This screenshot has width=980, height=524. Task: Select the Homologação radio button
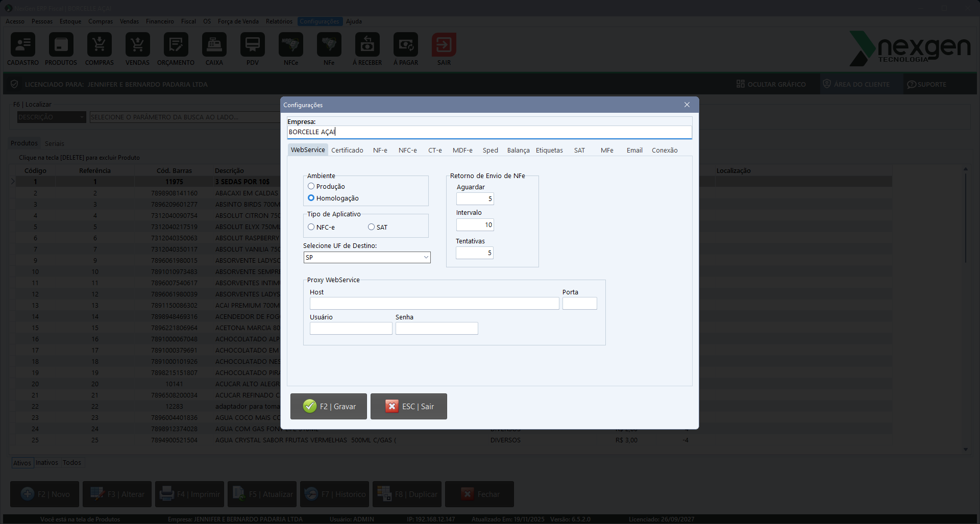(x=311, y=198)
